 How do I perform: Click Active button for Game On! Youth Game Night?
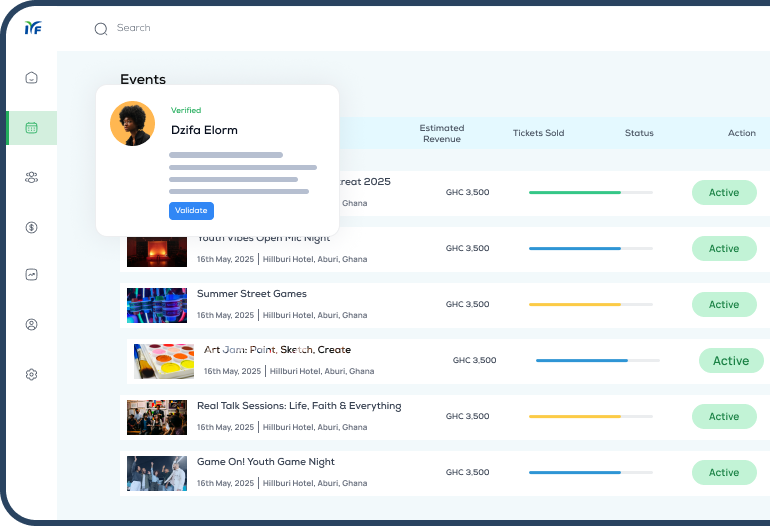click(723, 473)
